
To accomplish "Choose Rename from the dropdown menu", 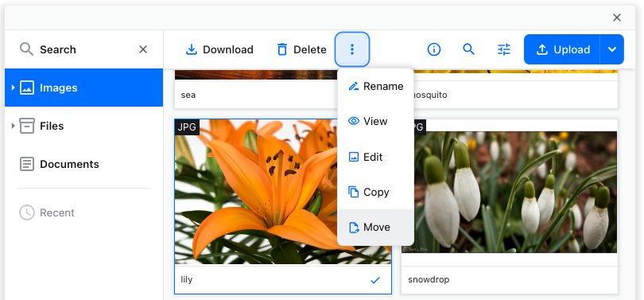I will coord(375,86).
